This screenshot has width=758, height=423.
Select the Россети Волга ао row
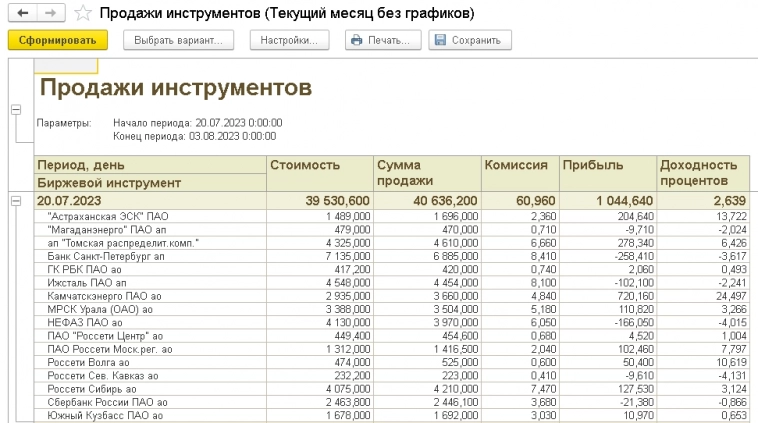click(x=392, y=363)
